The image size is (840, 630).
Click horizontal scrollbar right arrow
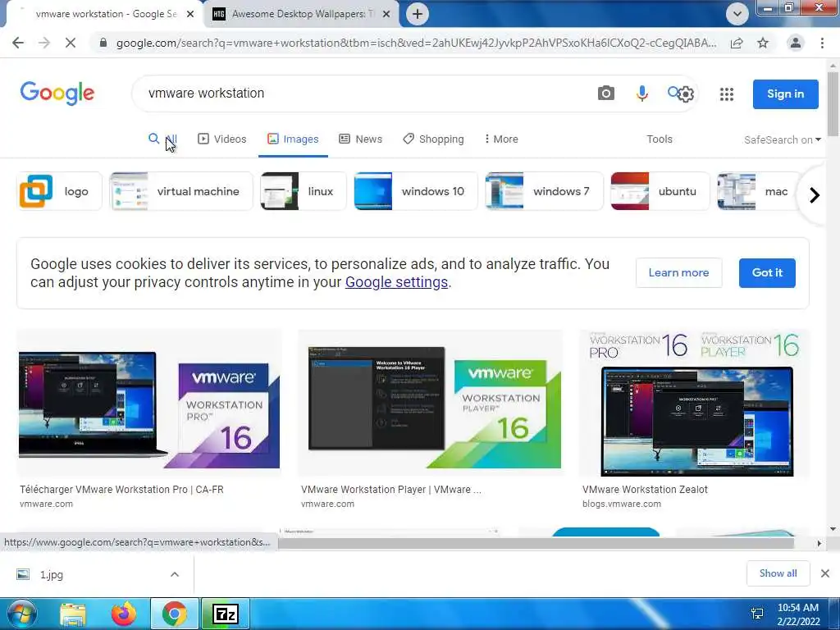coord(819,543)
